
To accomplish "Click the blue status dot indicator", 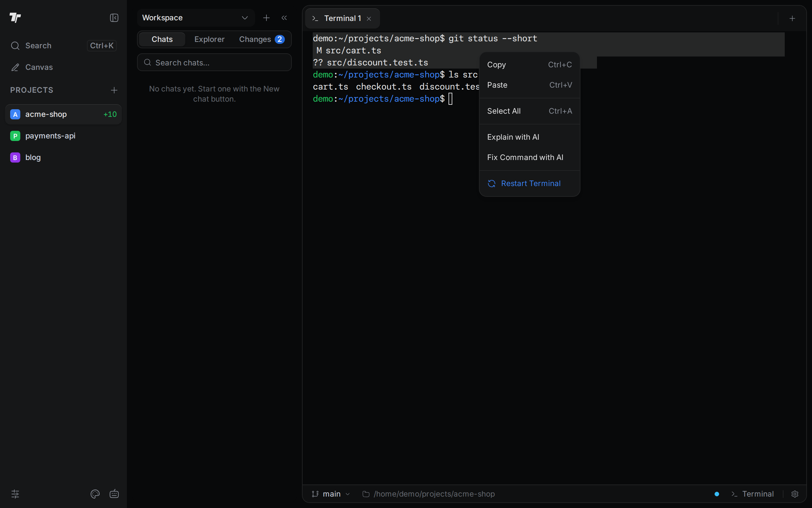I will tap(717, 494).
